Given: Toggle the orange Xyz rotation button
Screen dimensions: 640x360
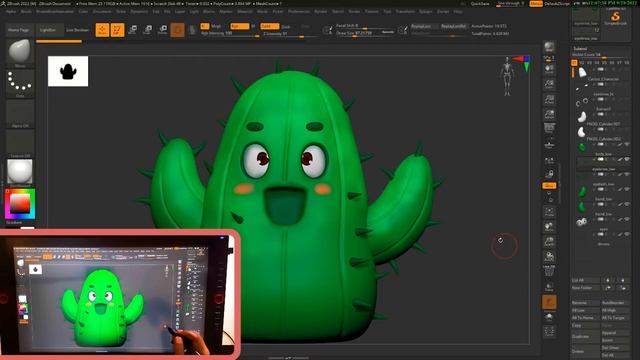Looking at the screenshot, I should (x=549, y=186).
